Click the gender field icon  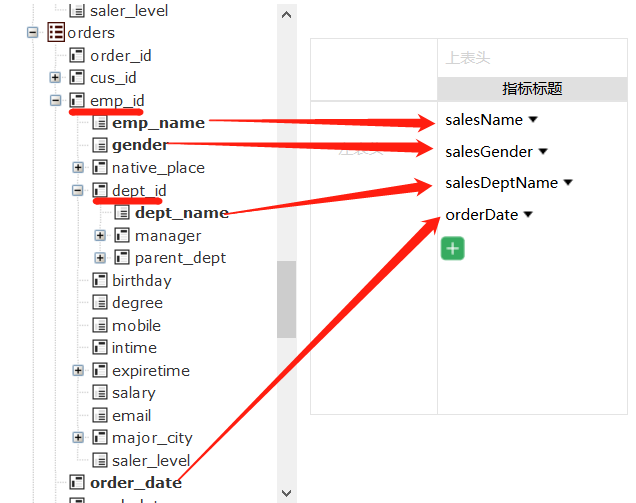pos(100,144)
